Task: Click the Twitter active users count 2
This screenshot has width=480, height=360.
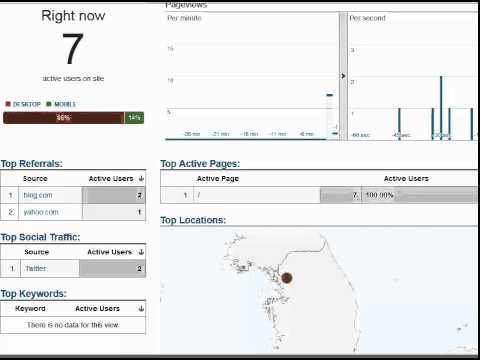Action: [139, 268]
